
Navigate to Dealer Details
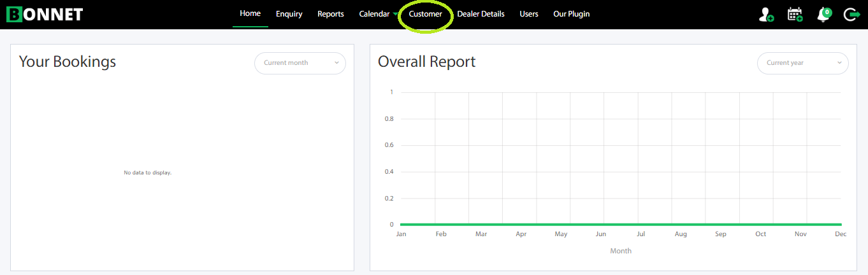(x=481, y=14)
